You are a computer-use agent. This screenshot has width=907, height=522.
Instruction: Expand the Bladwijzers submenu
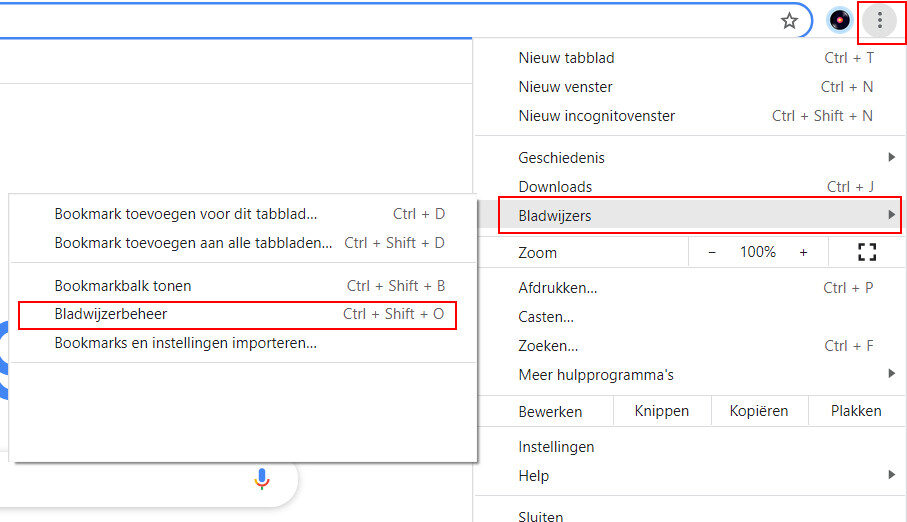[x=554, y=215]
